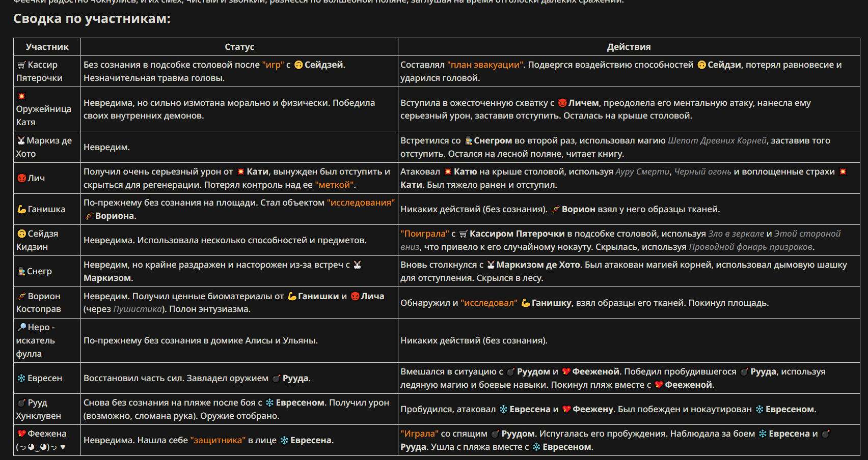Screen dimensions: 868x460
Task: Click the Участник column header
Action: click(47, 47)
